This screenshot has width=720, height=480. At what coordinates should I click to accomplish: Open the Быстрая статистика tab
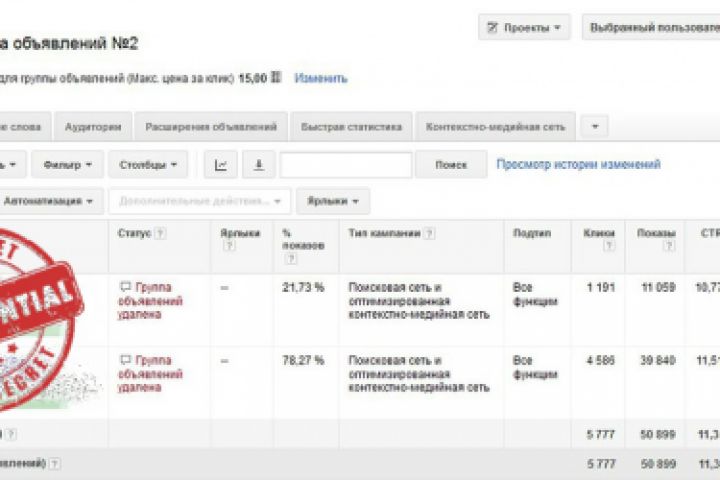click(x=351, y=127)
